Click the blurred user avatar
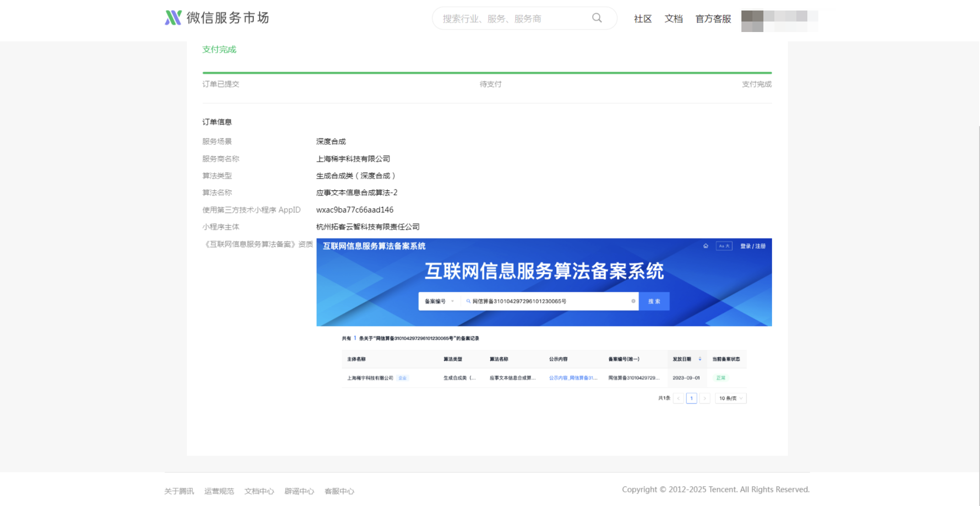 pos(752,21)
